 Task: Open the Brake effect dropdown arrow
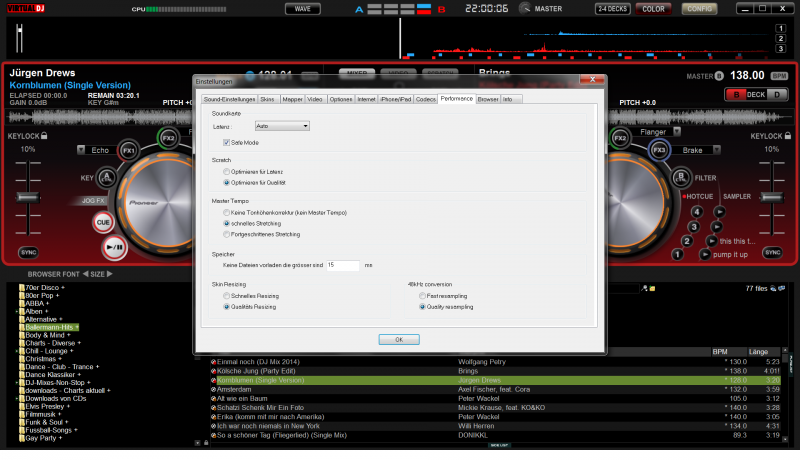(x=716, y=149)
